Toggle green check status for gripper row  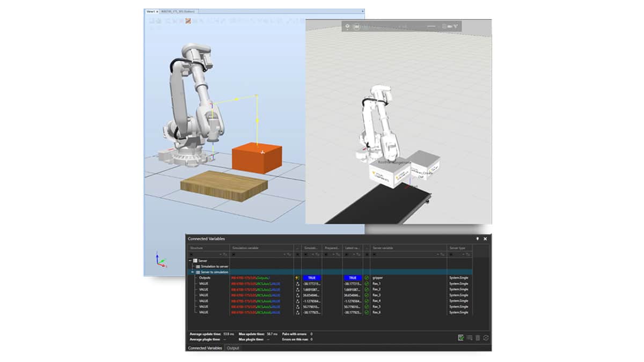[x=367, y=278]
